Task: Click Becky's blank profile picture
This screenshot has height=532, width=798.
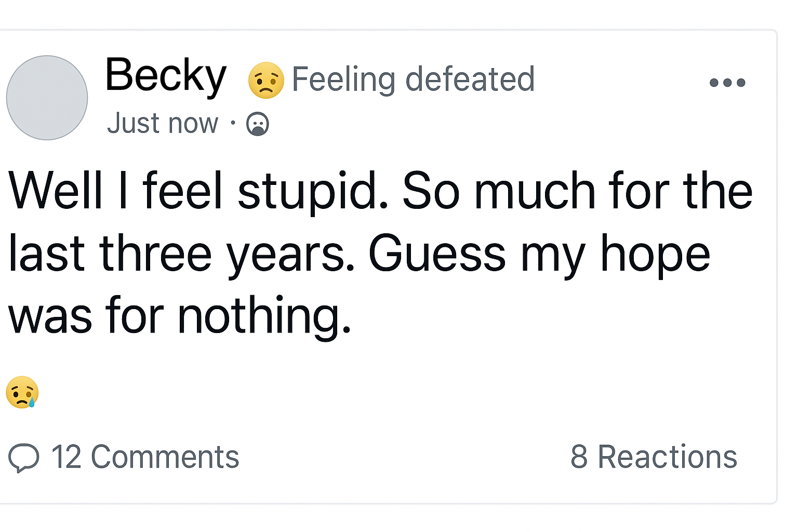Action: coord(47,98)
